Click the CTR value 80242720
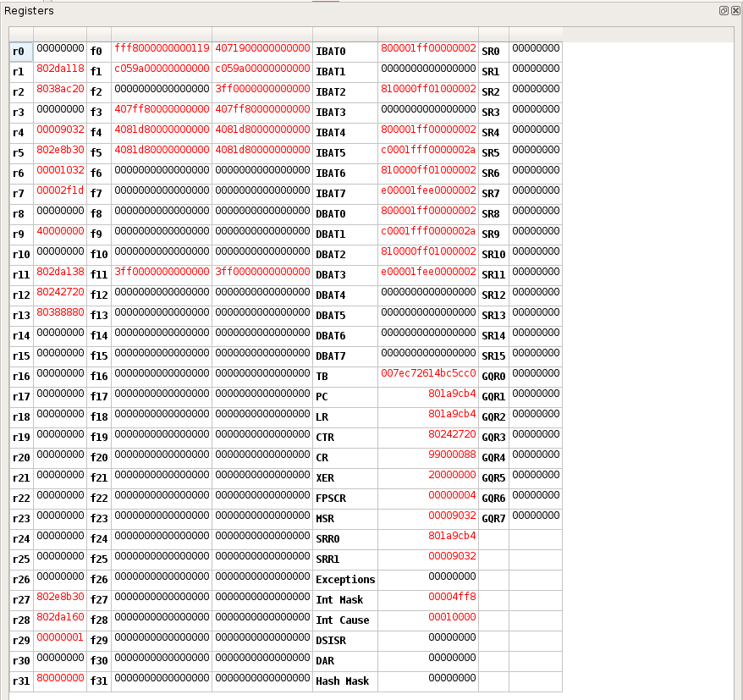 [x=452, y=434]
